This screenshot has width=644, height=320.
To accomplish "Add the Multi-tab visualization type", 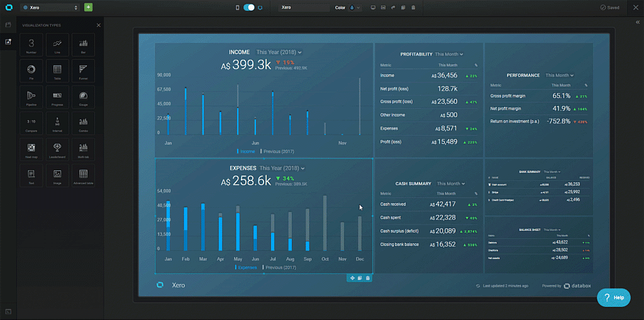I will 84,150.
